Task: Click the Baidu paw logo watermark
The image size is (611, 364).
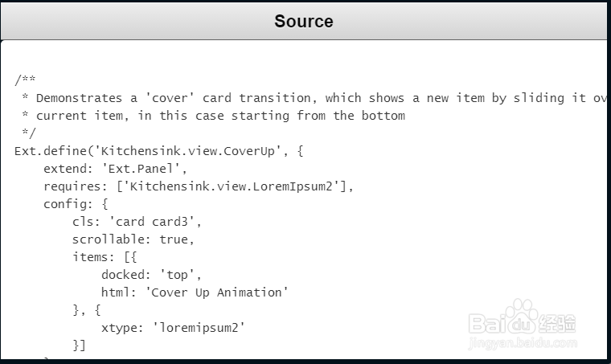Action: pos(523,316)
